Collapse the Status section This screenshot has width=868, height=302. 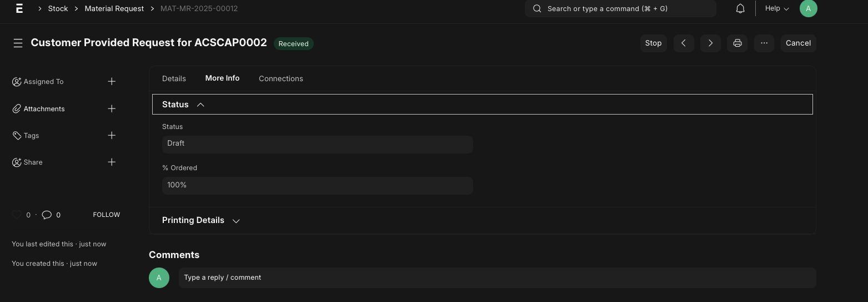[x=482, y=105]
